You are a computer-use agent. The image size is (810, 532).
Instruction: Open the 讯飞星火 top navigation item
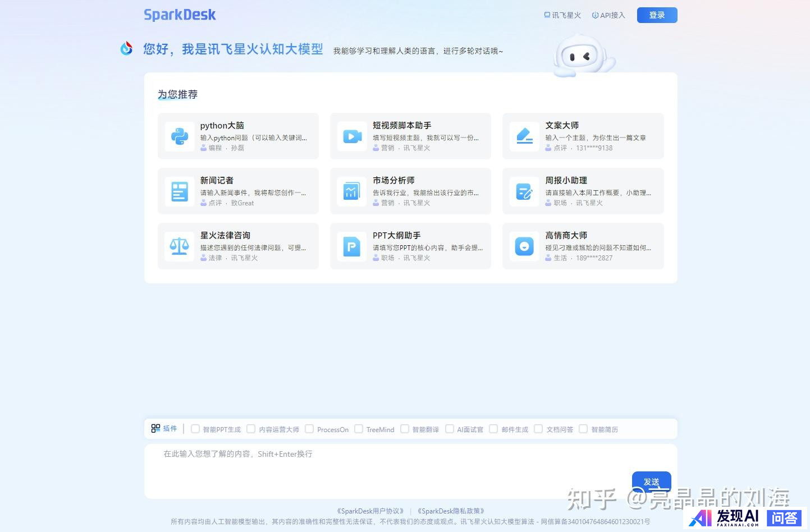[x=562, y=15]
